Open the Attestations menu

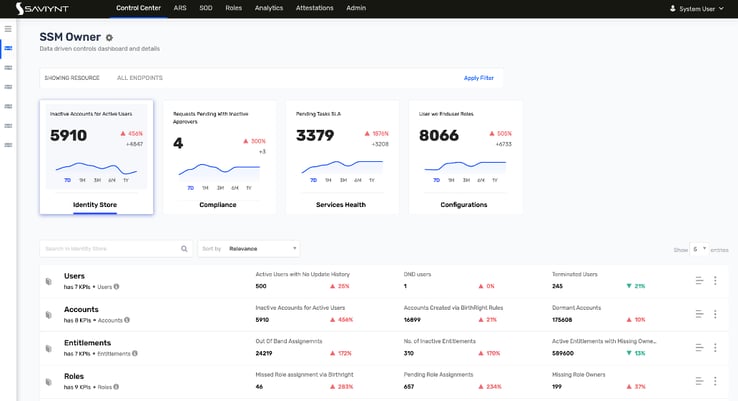click(314, 8)
